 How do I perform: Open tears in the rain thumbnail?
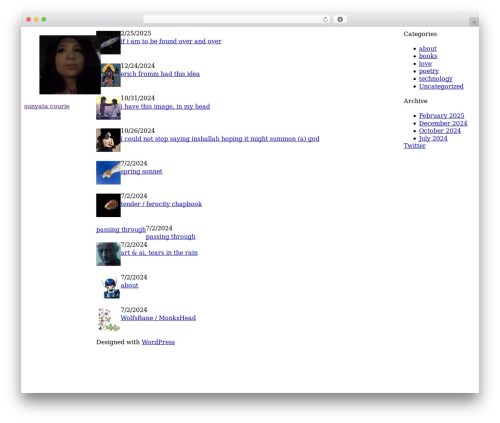tap(108, 254)
